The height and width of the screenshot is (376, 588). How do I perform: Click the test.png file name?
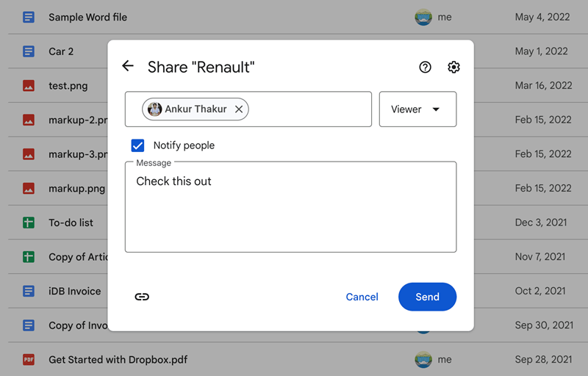(x=68, y=86)
